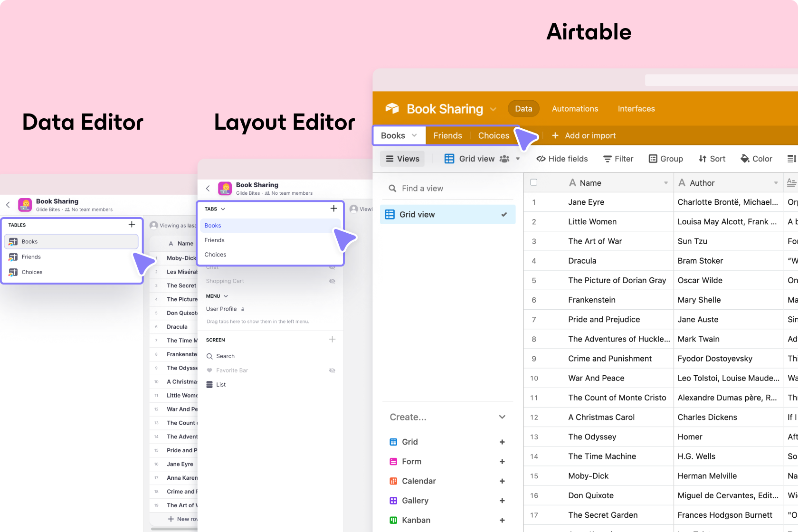Open the Books table dropdown in Airtable
The height and width of the screenshot is (532, 798).
(414, 135)
